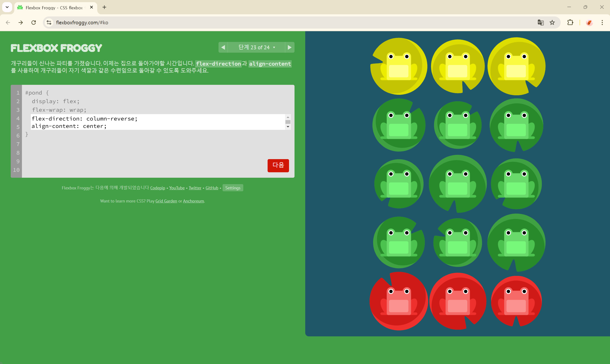
Task: Open Chrome three-dot menu
Action: tap(602, 23)
